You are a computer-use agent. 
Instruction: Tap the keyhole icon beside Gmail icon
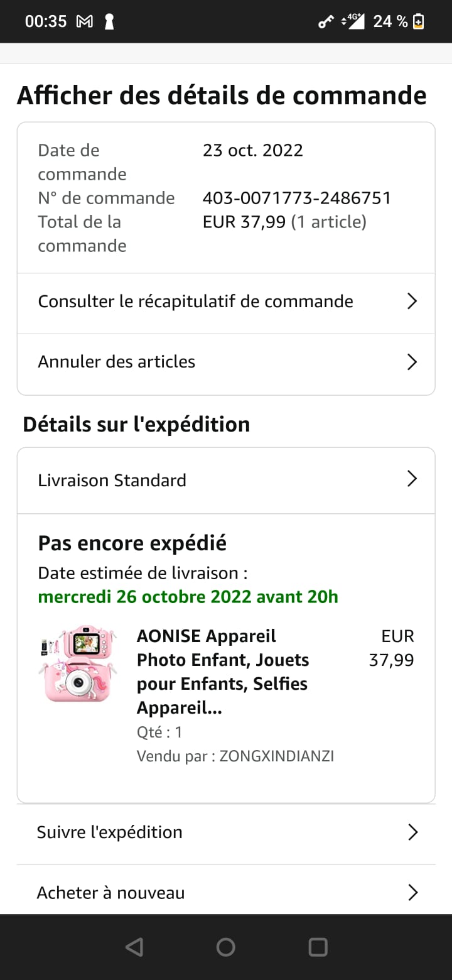pos(109,21)
